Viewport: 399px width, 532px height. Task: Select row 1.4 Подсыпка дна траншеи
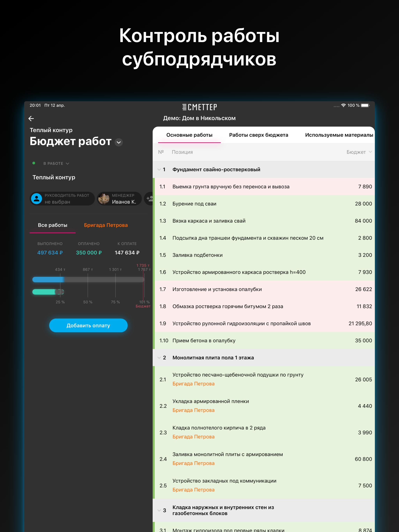tap(264, 238)
